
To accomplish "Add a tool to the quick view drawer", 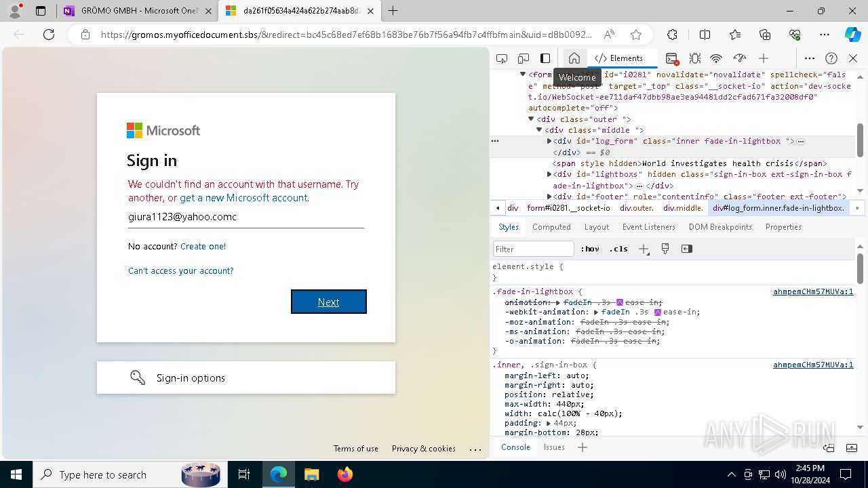I will point(582,447).
